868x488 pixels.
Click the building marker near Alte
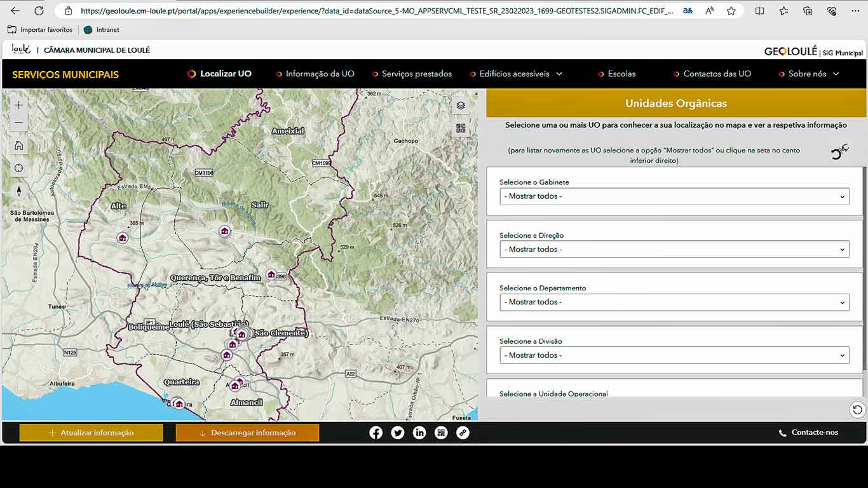click(x=122, y=238)
